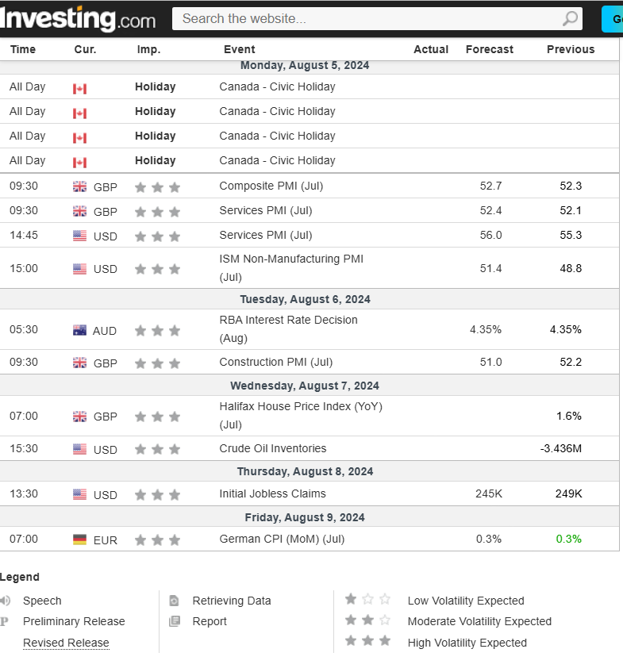623x672 pixels.
Task: Focus the Search the website field
Action: click(x=365, y=18)
